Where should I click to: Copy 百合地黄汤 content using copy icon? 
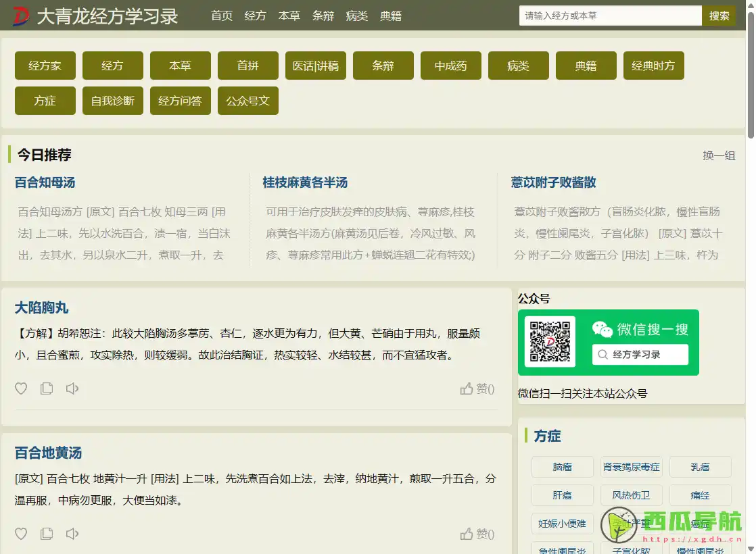point(47,534)
